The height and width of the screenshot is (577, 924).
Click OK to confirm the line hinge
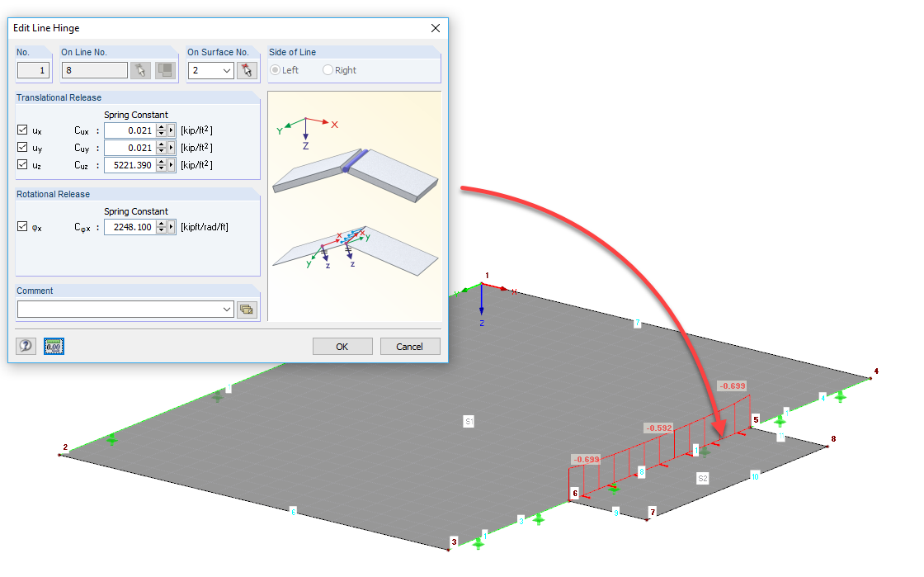[342, 346]
